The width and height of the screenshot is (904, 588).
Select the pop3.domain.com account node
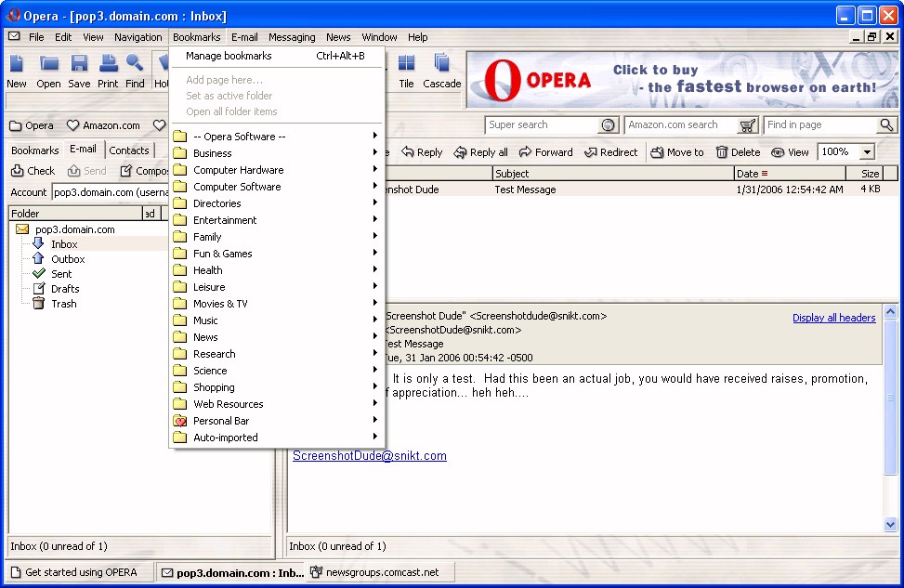75,229
